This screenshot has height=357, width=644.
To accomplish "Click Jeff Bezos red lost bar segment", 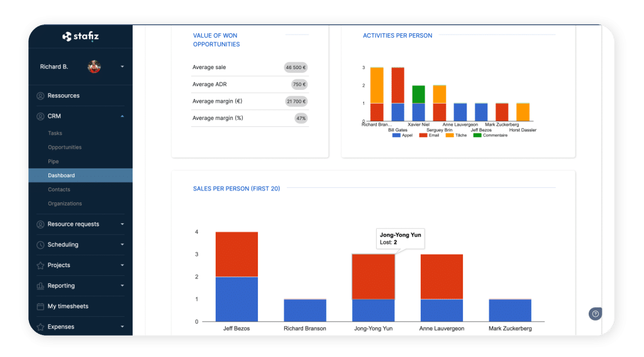I will pyautogui.click(x=236, y=255).
